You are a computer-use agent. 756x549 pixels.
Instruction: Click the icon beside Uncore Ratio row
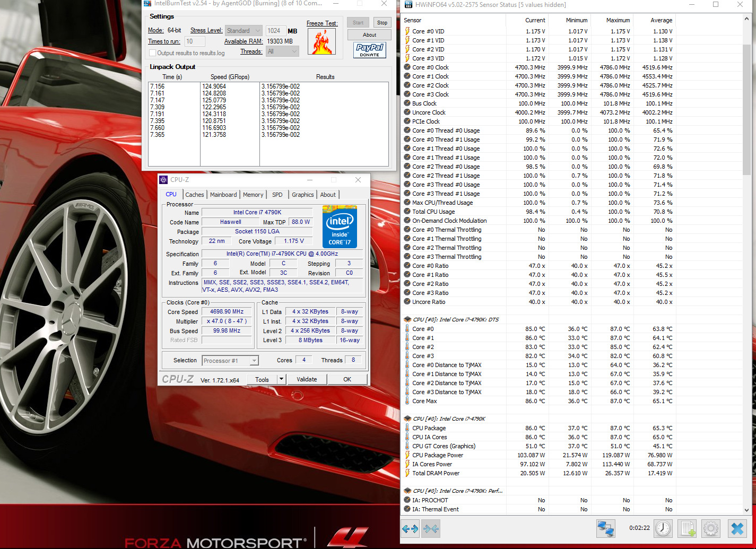[x=407, y=302]
